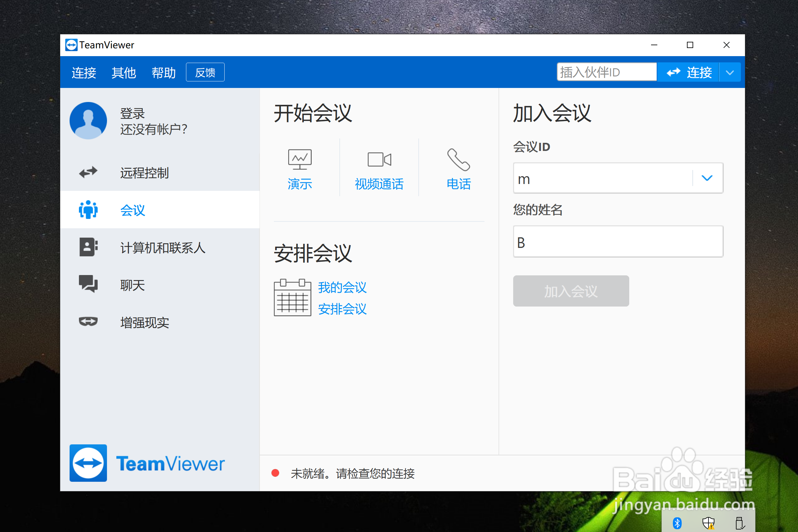Click the 电话 phone link
The height and width of the screenshot is (532, 798).
tap(459, 184)
